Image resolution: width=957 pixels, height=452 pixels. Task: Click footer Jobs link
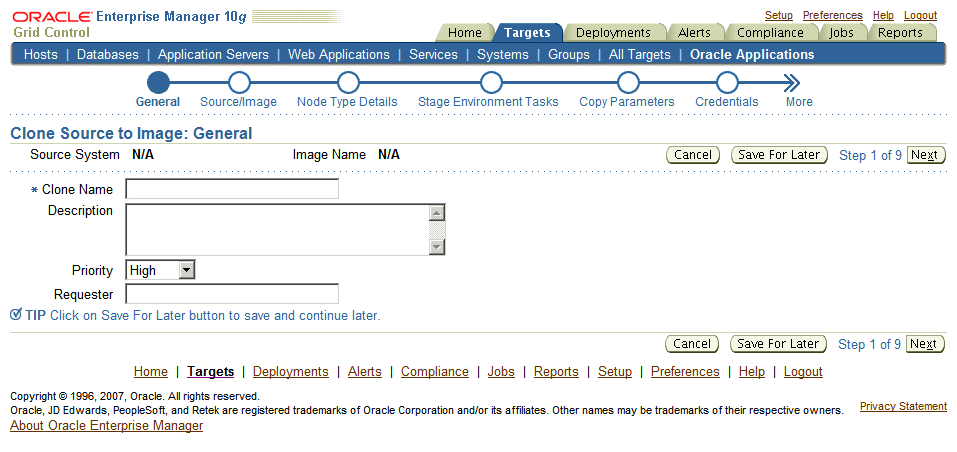click(501, 371)
